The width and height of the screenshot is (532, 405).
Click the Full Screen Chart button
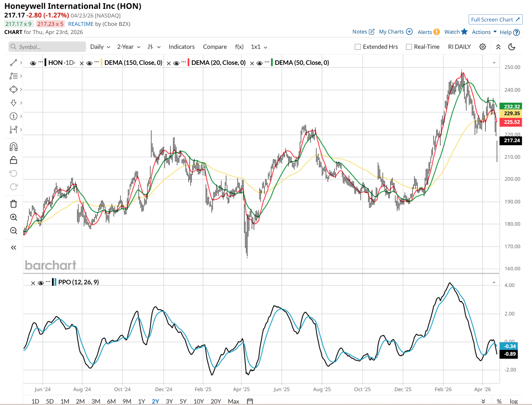[495, 20]
